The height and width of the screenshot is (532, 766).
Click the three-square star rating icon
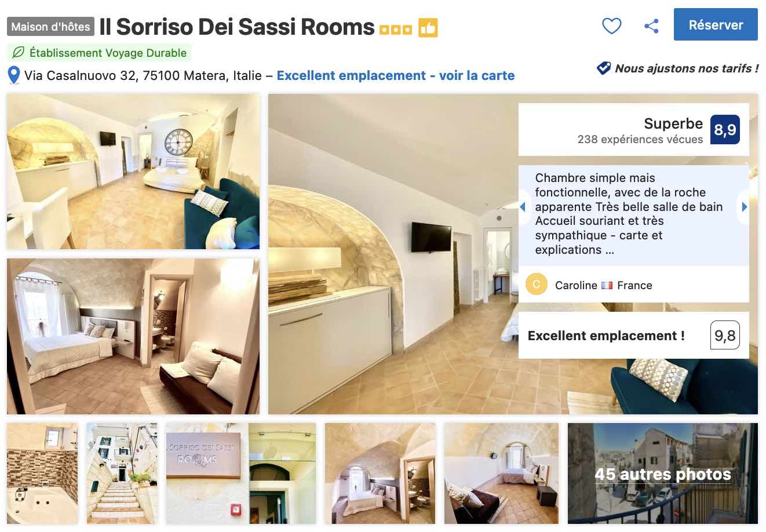click(x=396, y=29)
